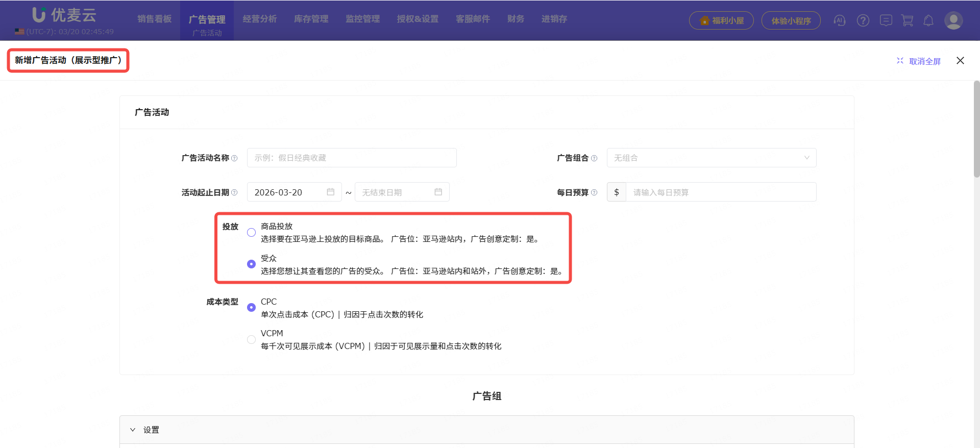The image size is (980, 448).
Task: Open the message feedback icon
Action: click(886, 20)
